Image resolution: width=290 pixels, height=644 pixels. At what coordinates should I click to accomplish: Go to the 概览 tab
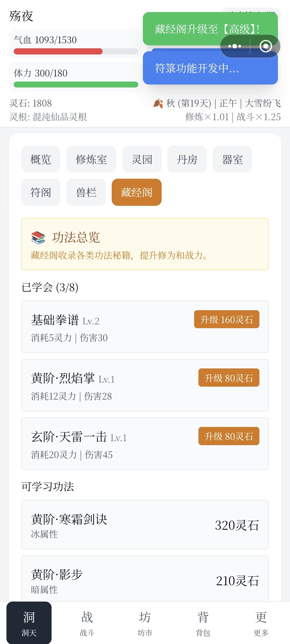[x=41, y=159]
